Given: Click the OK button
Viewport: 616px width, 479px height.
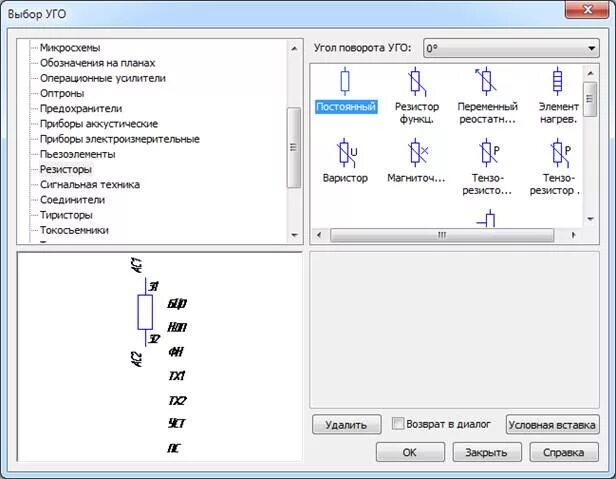Looking at the screenshot, I should [x=410, y=452].
